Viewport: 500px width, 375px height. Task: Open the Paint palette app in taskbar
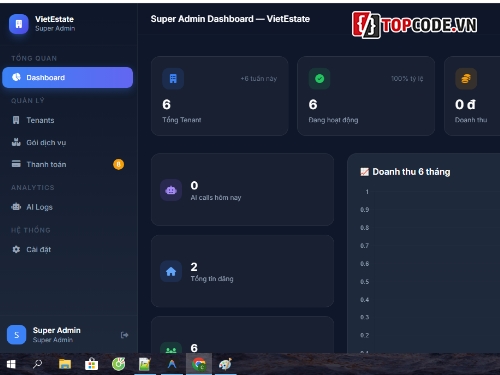point(225,364)
